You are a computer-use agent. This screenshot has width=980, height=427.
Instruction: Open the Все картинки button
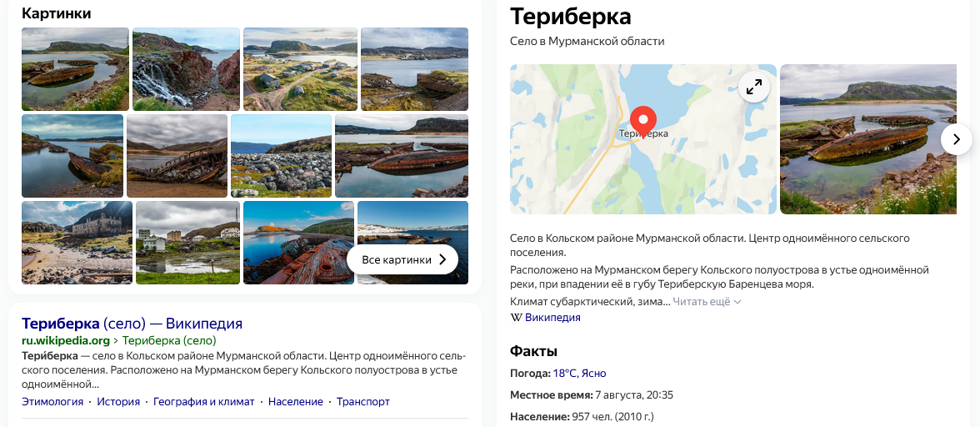click(x=402, y=259)
